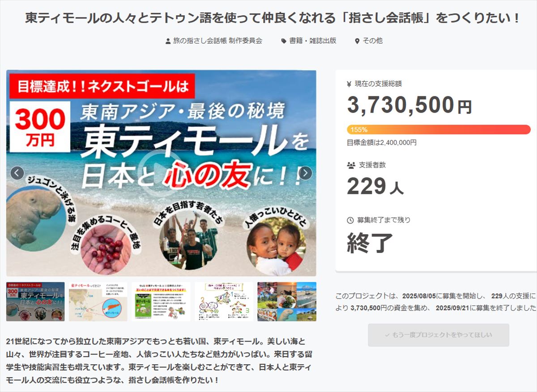
Task: Select the first thumbnail with 300万円 banner
Action: 35,301
